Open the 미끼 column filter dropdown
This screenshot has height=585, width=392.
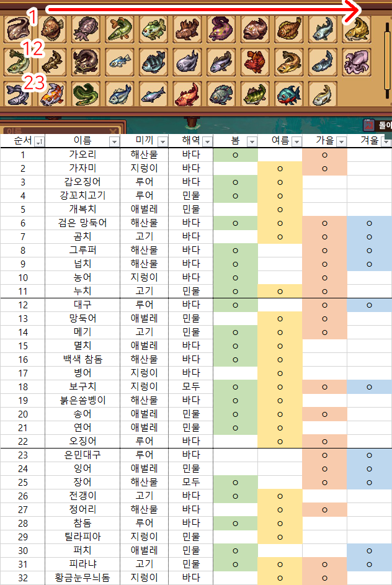coord(163,142)
